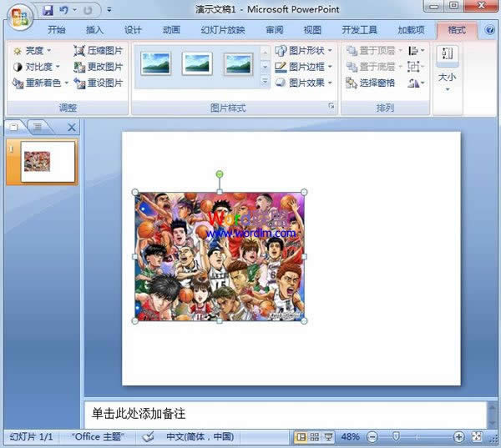501x448 pixels.
Task: Click the spell check icon in status bar
Action: [148, 436]
